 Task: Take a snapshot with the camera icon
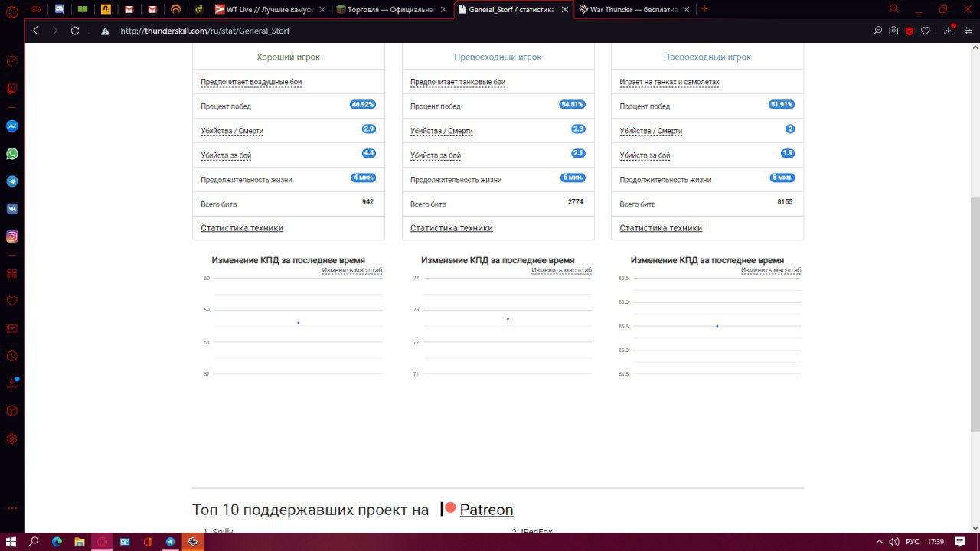point(893,31)
